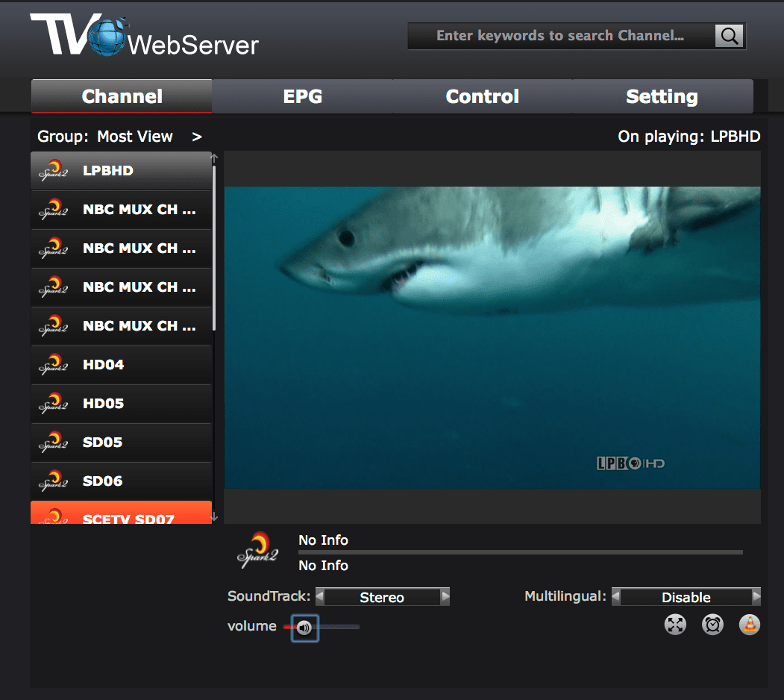The height and width of the screenshot is (700, 784).
Task: Expand the Group Most View chevron
Action: pyautogui.click(x=197, y=137)
